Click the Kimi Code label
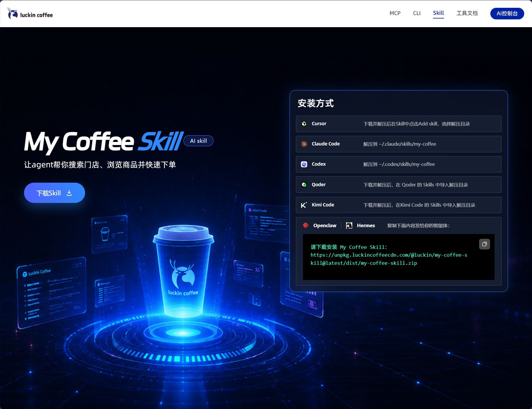This screenshot has height=409, width=532. [323, 205]
